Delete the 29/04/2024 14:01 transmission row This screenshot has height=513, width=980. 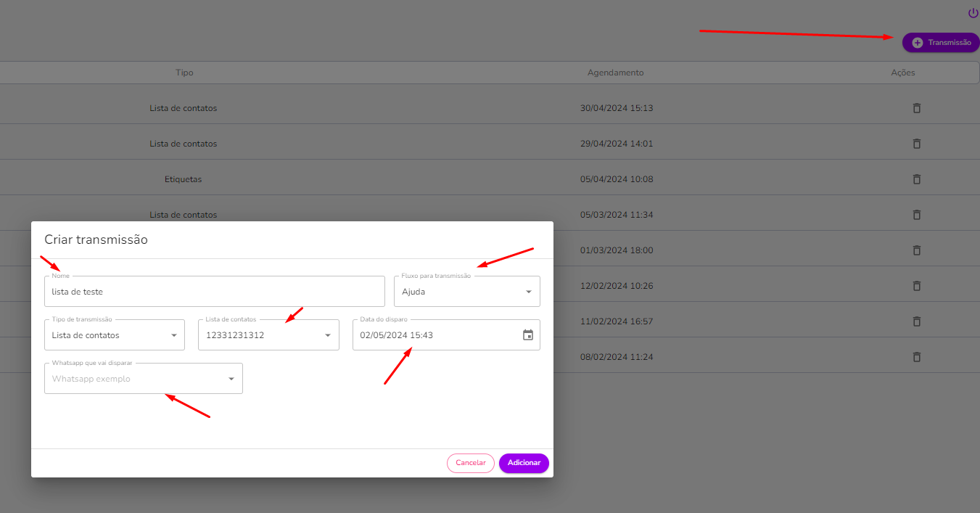[x=916, y=144]
